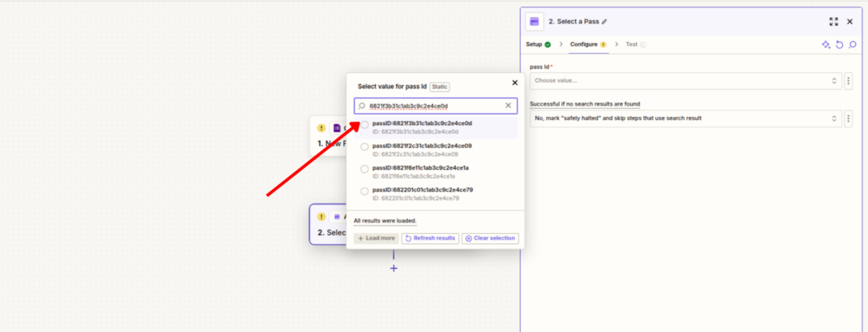This screenshot has height=332, width=868.
Task: Click the Static badge in the popup header
Action: (440, 87)
